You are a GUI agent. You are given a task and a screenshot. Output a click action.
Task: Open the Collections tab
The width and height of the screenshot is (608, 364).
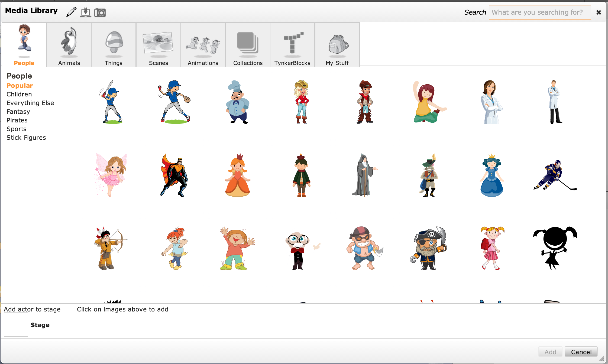248,45
